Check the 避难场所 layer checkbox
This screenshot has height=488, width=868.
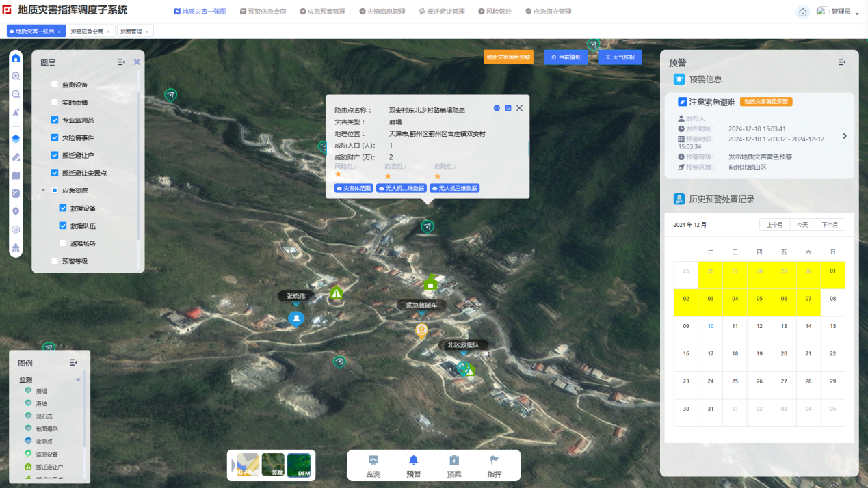pyautogui.click(x=64, y=243)
